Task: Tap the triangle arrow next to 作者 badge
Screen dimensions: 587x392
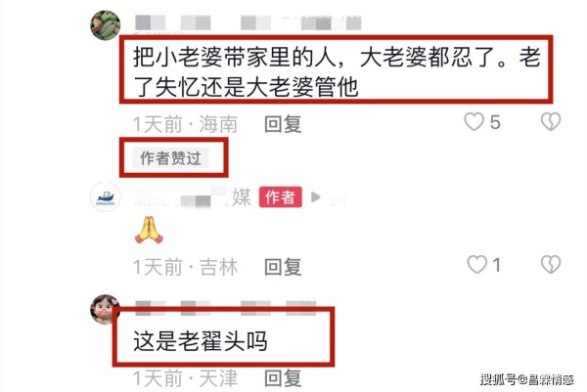Action: coord(316,196)
